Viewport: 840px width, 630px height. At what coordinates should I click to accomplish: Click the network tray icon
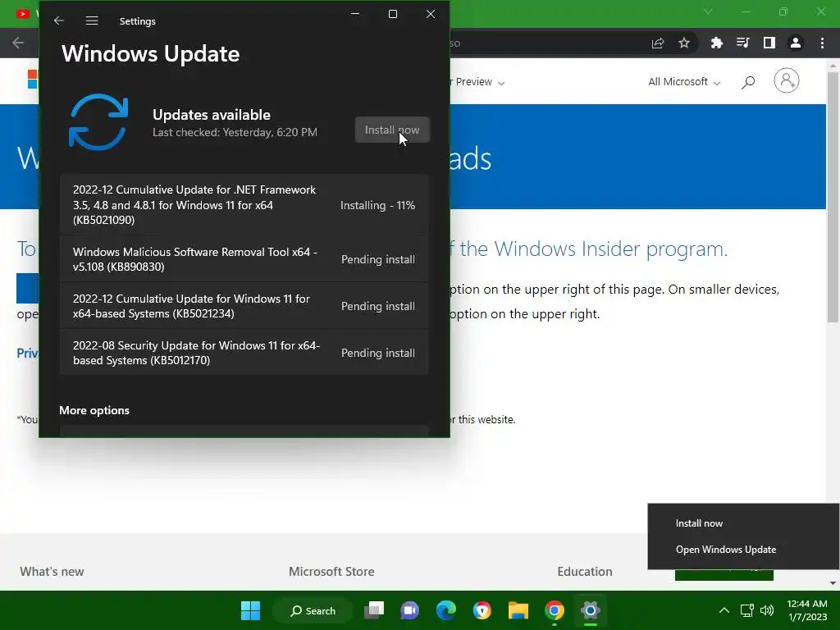(746, 610)
